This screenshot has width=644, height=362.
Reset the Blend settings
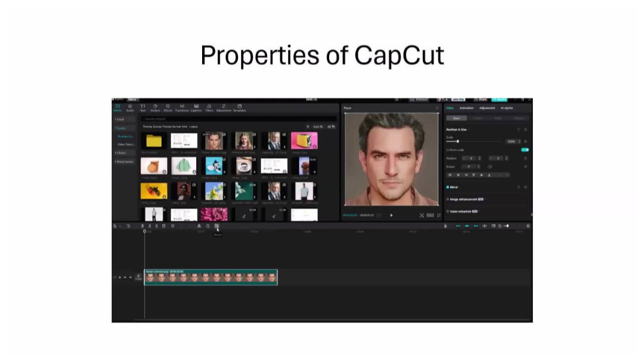pyautogui.click(x=519, y=187)
